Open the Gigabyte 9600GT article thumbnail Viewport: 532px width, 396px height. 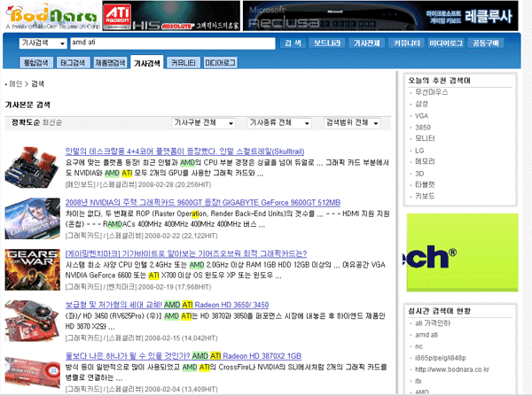pyautogui.click(x=32, y=216)
